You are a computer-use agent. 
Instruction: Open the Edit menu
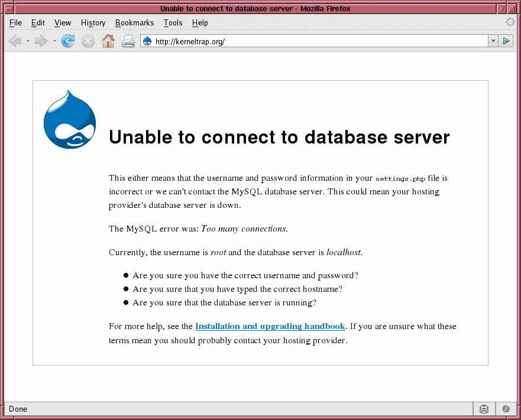[x=38, y=22]
